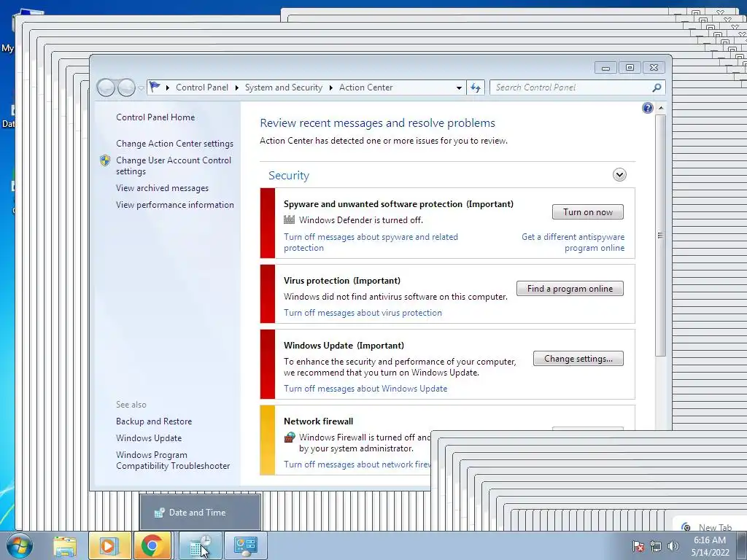Start search with the magnifier icon
This screenshot has width=747, height=560.
point(657,87)
